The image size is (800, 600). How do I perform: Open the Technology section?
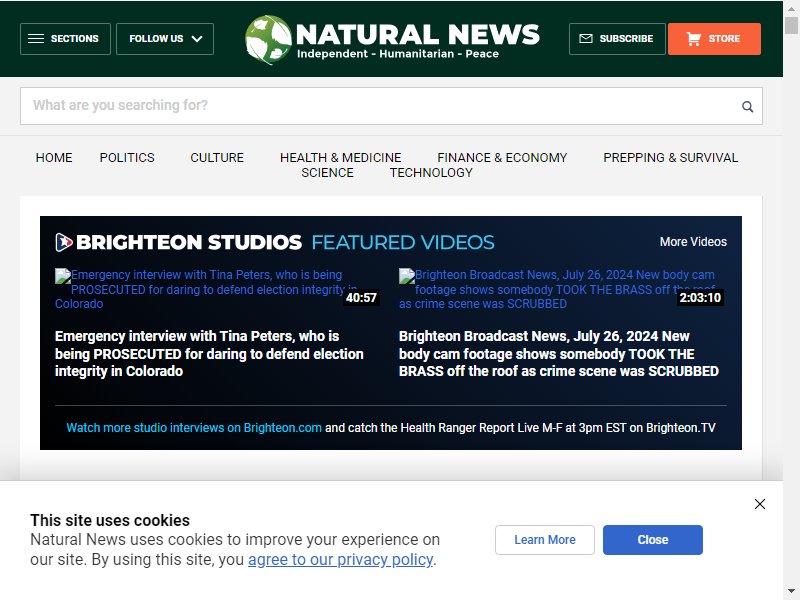point(431,173)
